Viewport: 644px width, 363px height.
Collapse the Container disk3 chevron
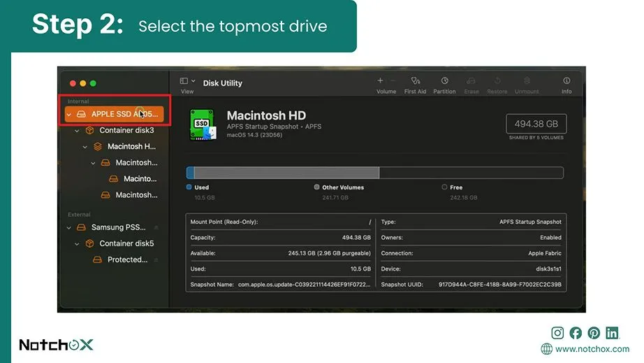coord(77,131)
